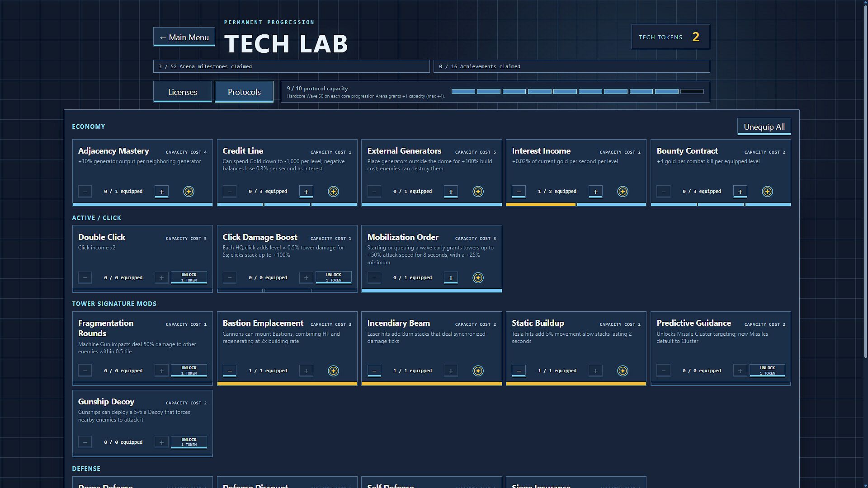Unlock Gunship Decoy for 1 token
The width and height of the screenshot is (868, 488).
point(189,442)
